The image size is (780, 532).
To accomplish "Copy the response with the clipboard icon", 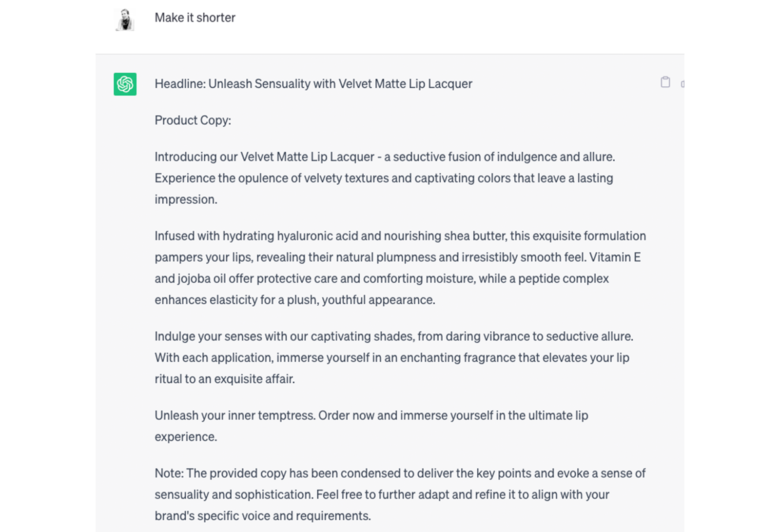I will point(665,82).
